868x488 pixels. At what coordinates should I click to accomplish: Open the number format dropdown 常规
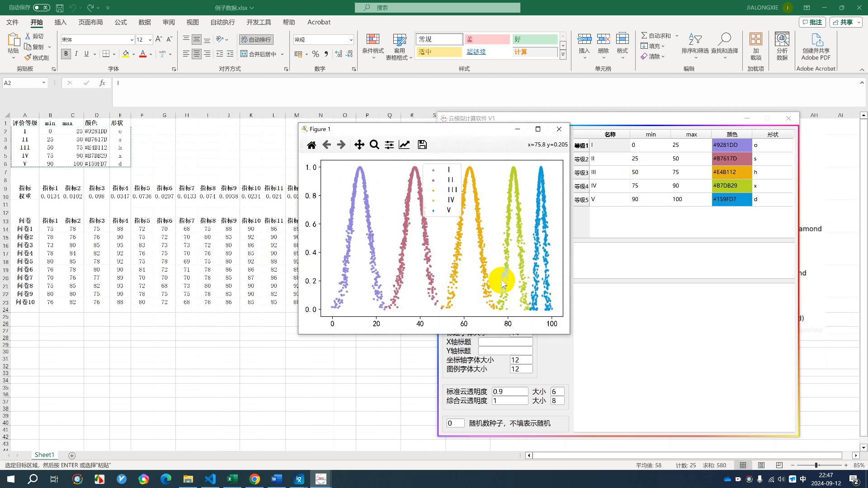[351, 40]
